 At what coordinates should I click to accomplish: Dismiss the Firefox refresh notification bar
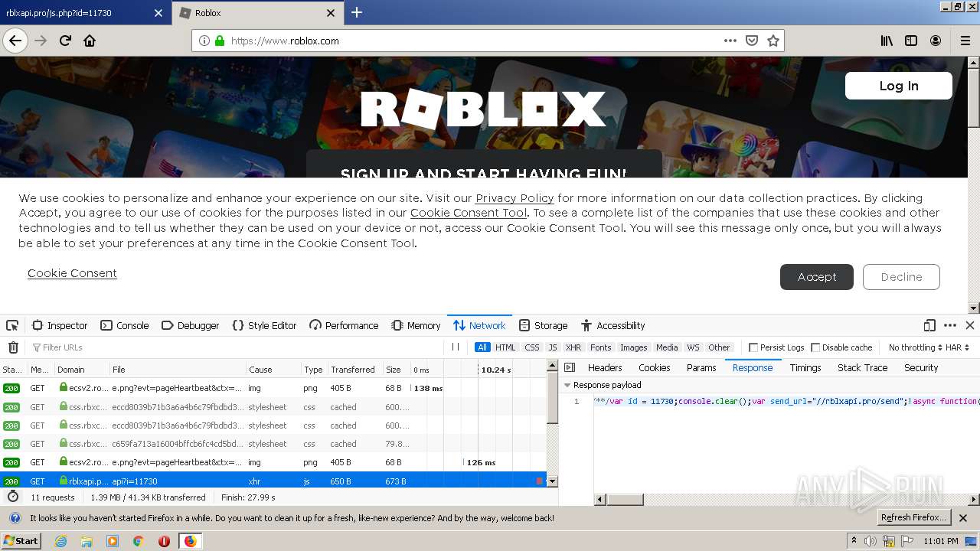tap(963, 518)
